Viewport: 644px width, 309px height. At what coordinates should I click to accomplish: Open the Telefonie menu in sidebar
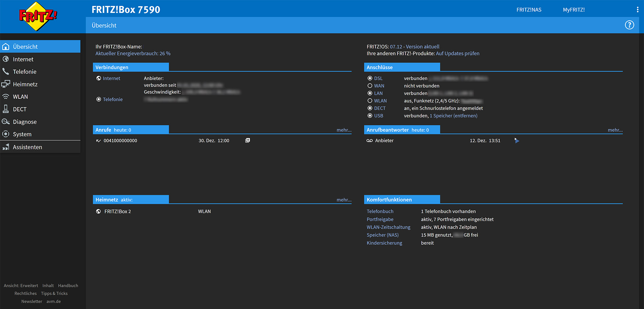pyautogui.click(x=40, y=72)
